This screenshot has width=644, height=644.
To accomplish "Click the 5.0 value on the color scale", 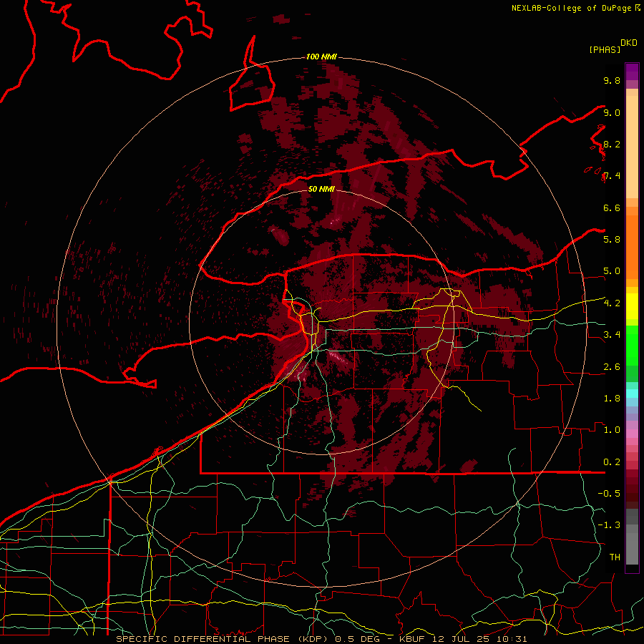I will click(612, 271).
